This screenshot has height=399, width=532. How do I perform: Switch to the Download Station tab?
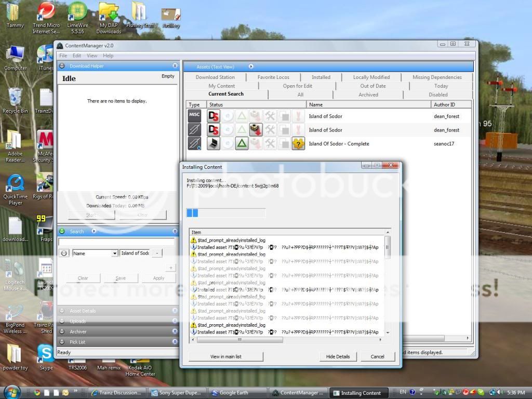click(x=215, y=77)
